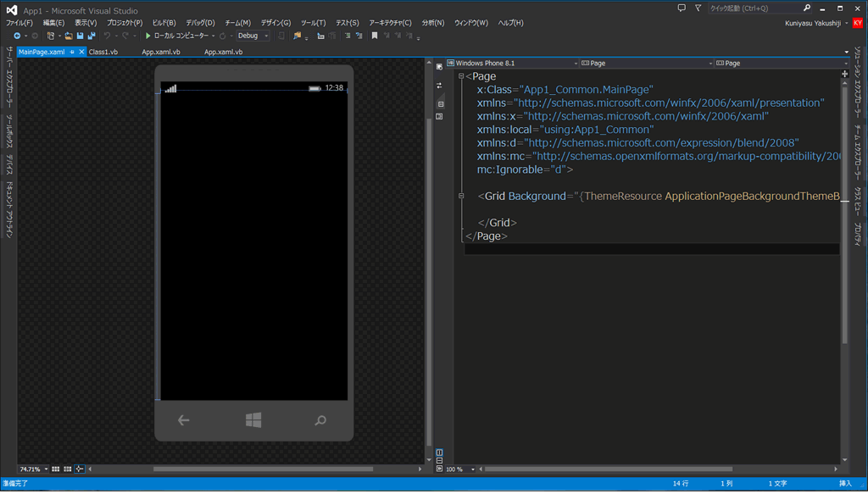Click the design view icon above the swap arrows
The image size is (868, 494).
point(440,67)
